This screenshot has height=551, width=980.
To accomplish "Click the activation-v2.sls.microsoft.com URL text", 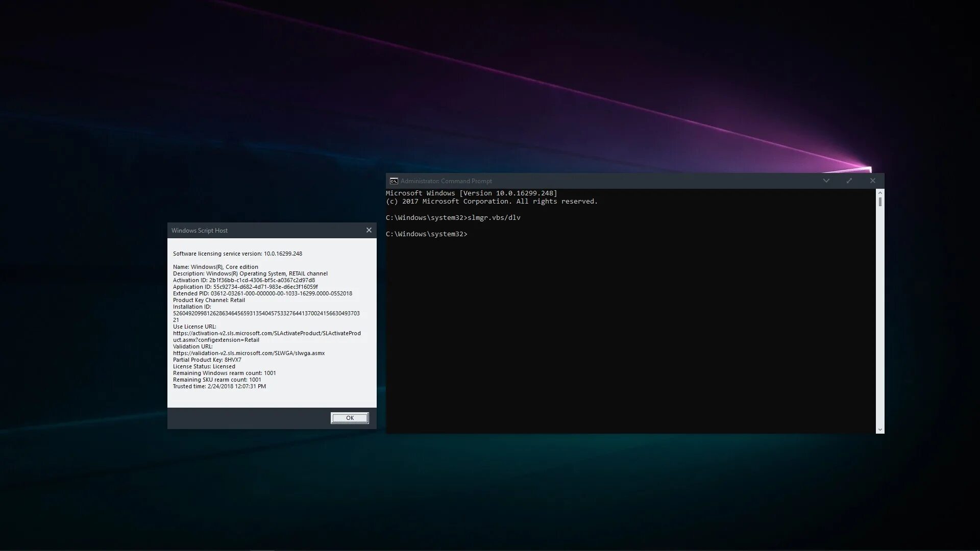I will coord(267,336).
